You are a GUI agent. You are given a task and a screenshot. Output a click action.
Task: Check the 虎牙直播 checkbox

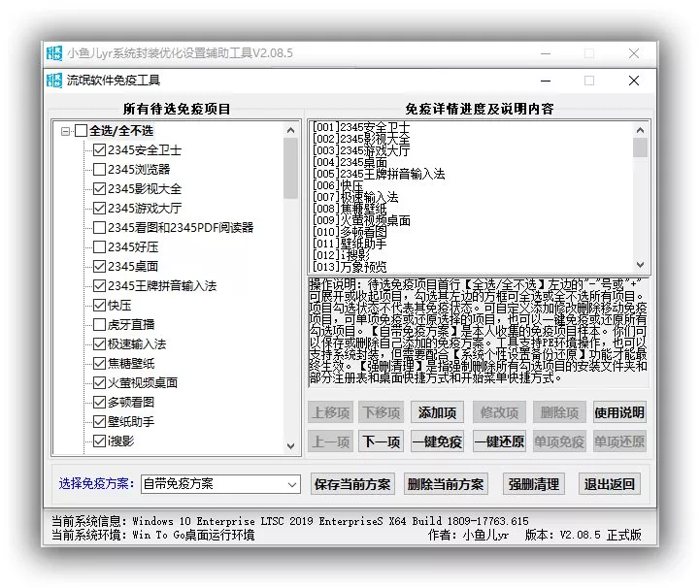[x=99, y=325]
